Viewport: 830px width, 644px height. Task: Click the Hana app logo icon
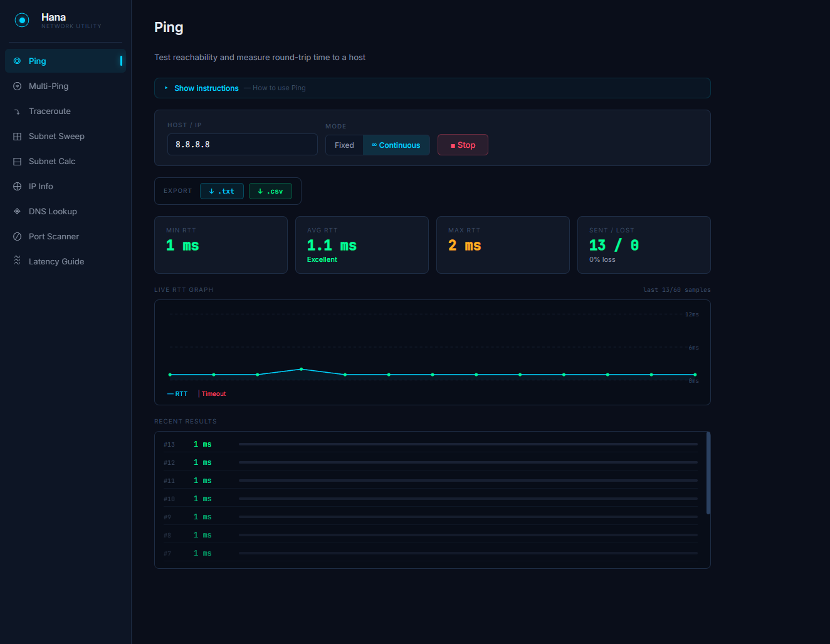click(x=22, y=20)
